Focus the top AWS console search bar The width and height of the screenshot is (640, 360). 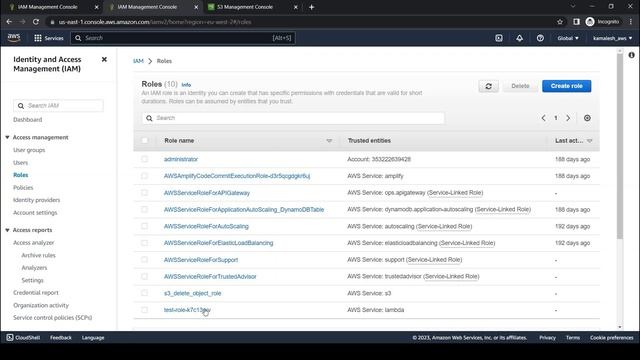[183, 38]
